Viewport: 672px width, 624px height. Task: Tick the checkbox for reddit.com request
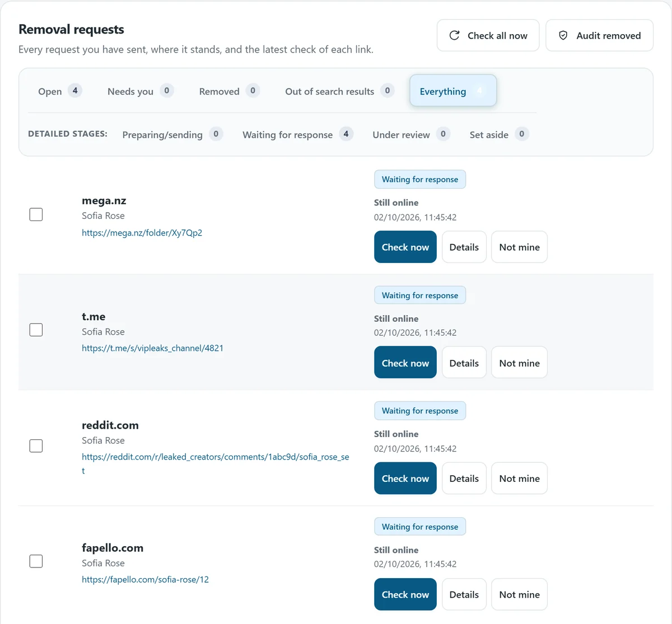pos(36,445)
